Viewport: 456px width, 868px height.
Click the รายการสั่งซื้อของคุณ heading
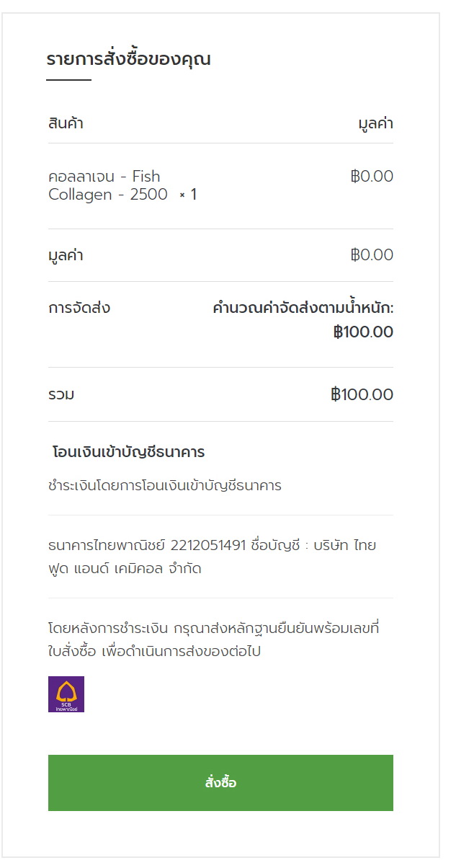click(128, 59)
